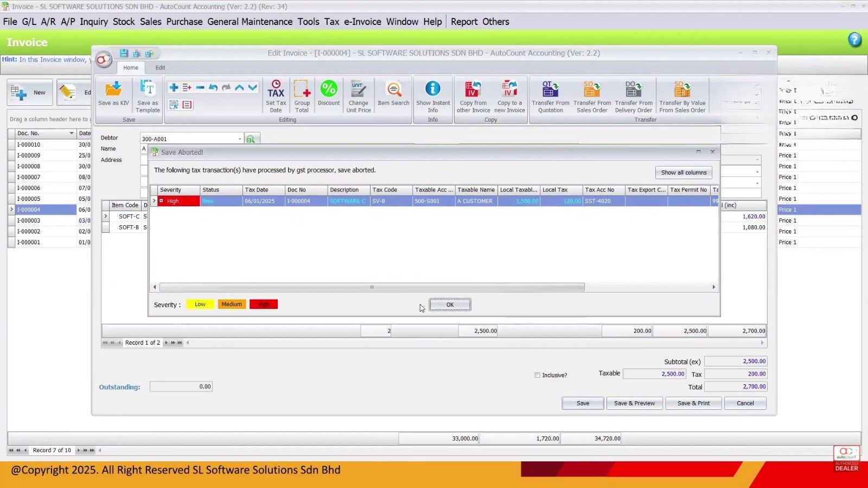The width and height of the screenshot is (868, 488).
Task: Click the Outstanding amount field
Action: [x=181, y=386]
